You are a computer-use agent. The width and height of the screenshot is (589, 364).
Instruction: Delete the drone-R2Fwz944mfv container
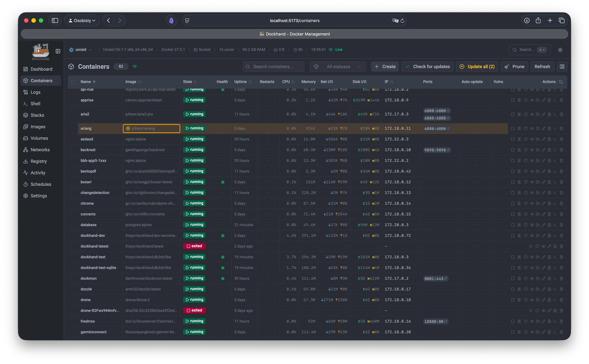(561, 311)
